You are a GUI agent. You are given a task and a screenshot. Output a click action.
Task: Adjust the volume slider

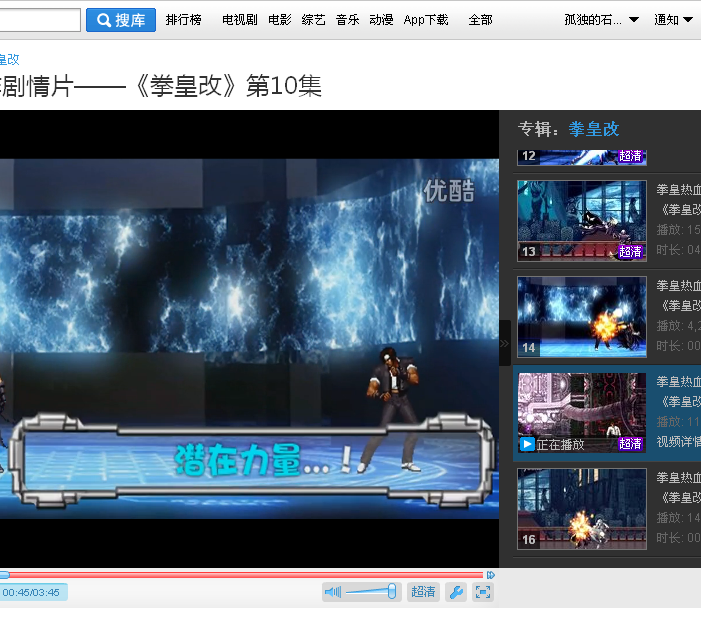[371, 592]
